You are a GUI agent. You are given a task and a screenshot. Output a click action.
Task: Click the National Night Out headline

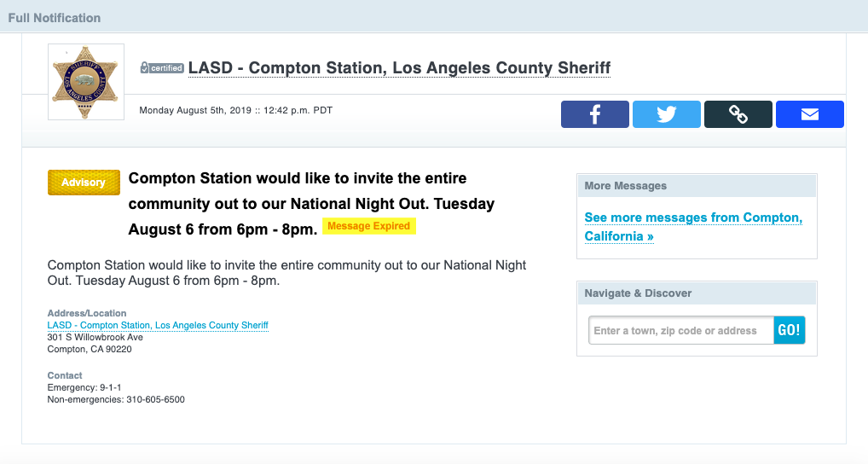311,204
